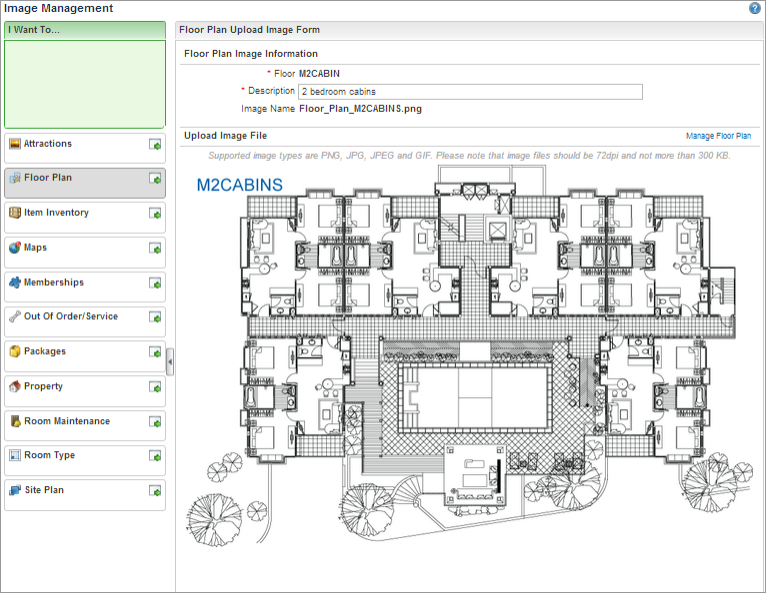Click the Floor_Plan_M2CABINS.png image name
The width and height of the screenshot is (766, 593).
pyautogui.click(x=360, y=108)
